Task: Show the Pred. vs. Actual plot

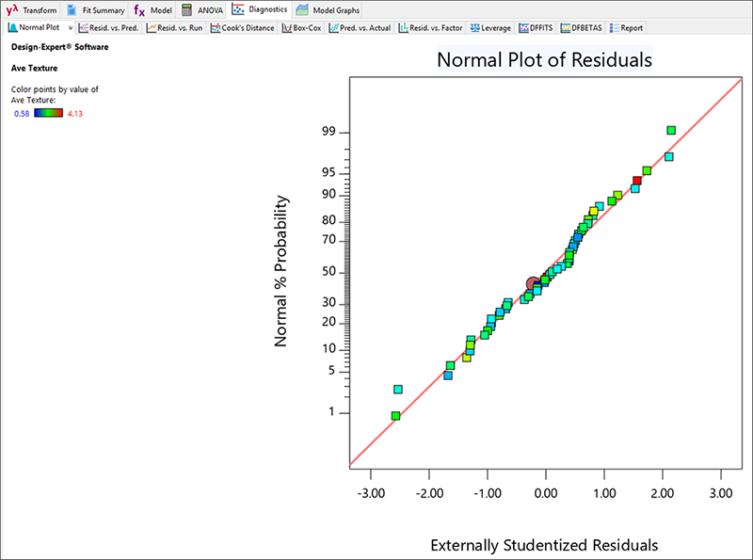Action: tap(361, 28)
